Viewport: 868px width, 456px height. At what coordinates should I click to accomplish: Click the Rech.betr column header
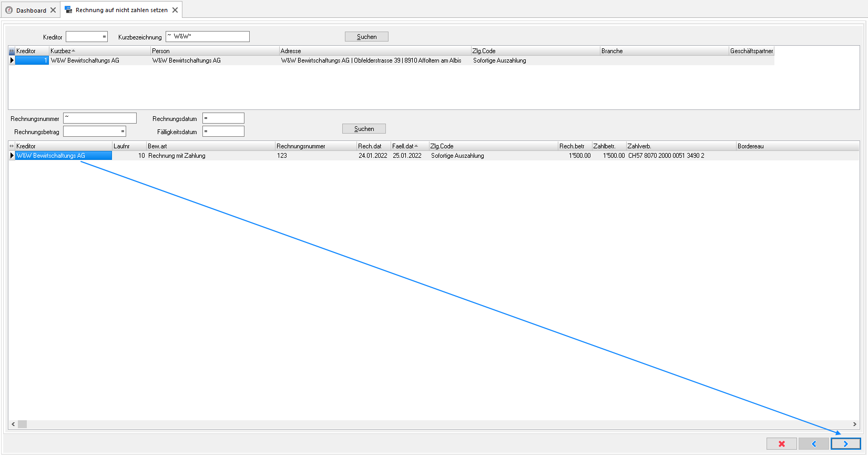tap(575, 146)
